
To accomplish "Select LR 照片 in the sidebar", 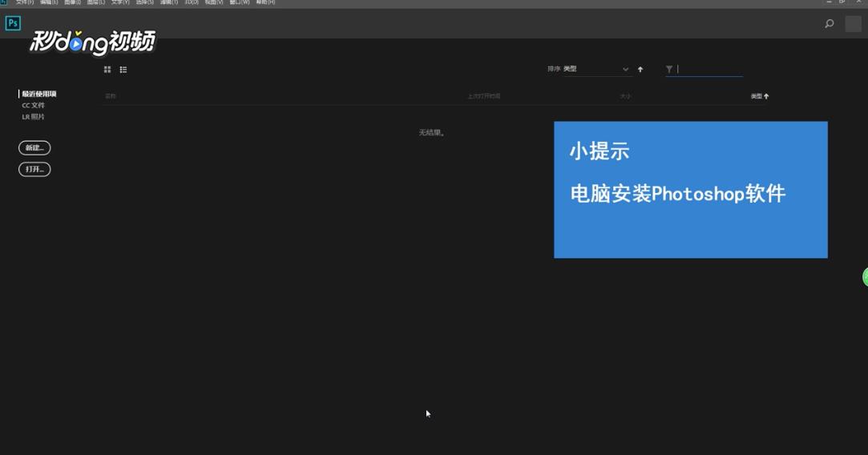I will click(x=33, y=117).
